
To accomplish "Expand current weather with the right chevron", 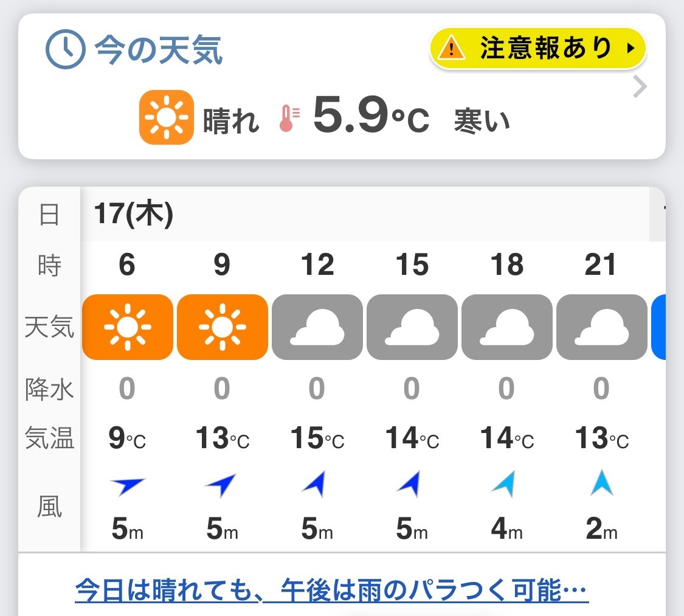I will pyautogui.click(x=640, y=86).
